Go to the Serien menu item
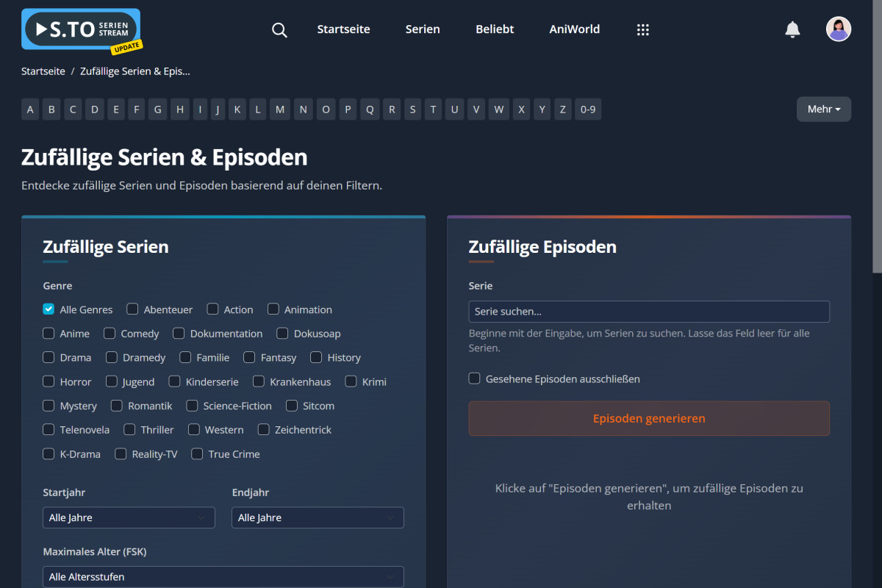Viewport: 882px width, 588px height. click(423, 29)
